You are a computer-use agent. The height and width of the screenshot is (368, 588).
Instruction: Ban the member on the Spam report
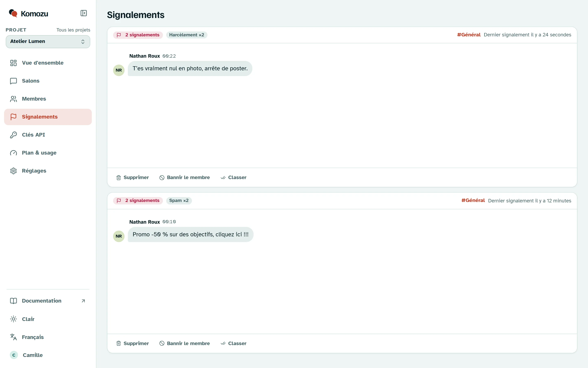pyautogui.click(x=185, y=343)
